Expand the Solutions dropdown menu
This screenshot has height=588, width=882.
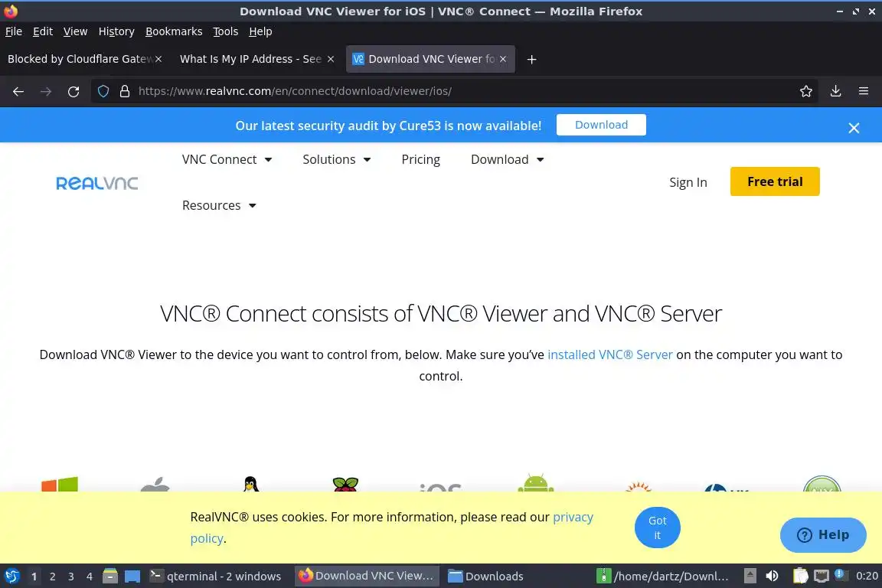pyautogui.click(x=336, y=160)
